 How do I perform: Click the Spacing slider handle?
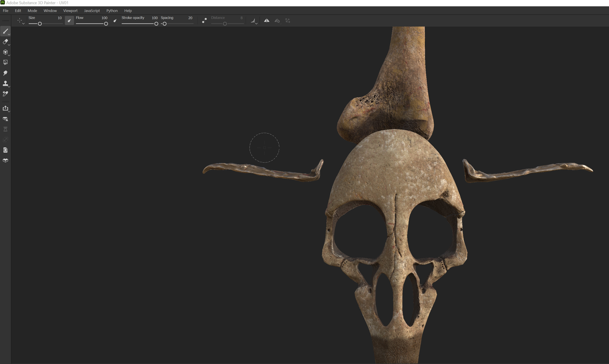click(165, 24)
